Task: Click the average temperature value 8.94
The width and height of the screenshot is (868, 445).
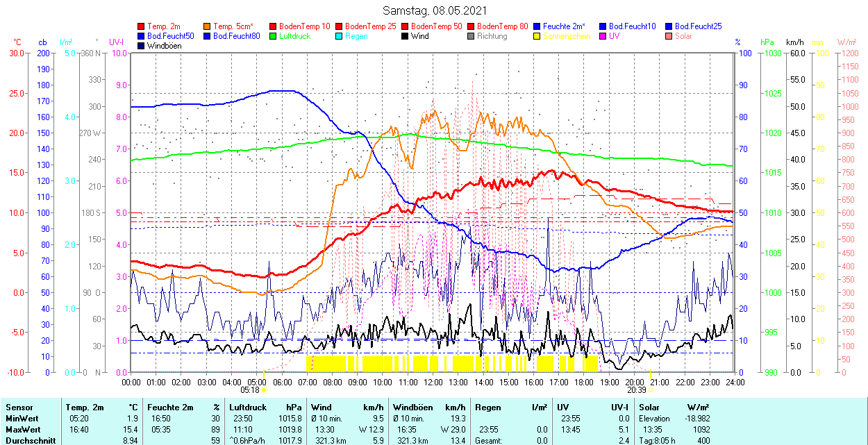Action: [131, 441]
